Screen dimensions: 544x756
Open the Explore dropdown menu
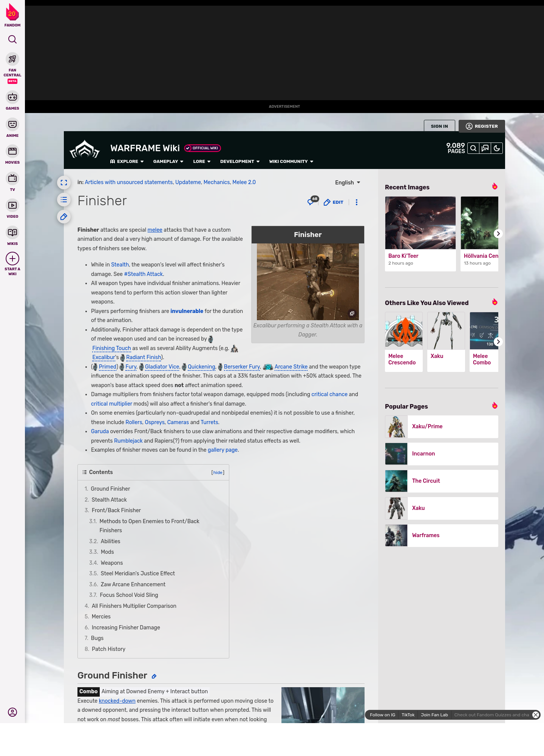127,161
